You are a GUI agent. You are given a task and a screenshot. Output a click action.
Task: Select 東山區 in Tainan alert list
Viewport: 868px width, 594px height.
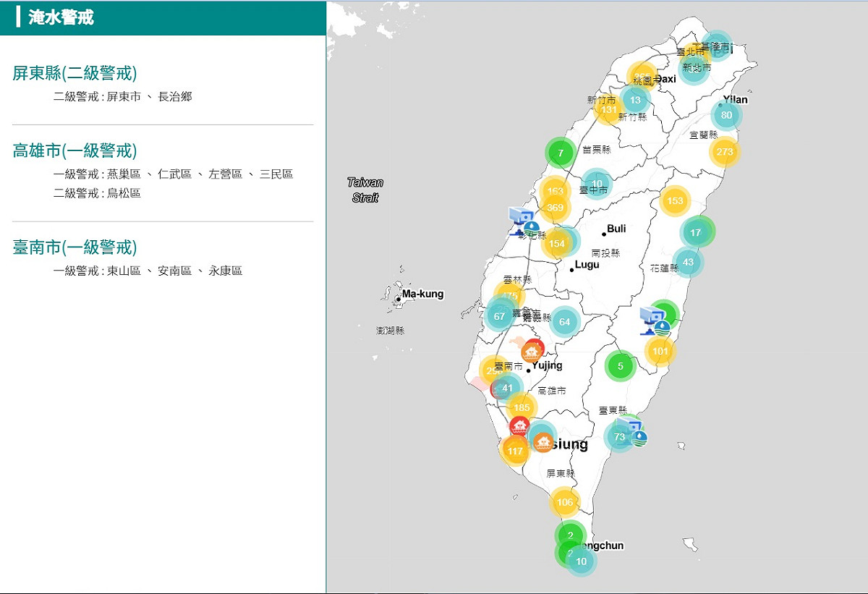point(124,271)
